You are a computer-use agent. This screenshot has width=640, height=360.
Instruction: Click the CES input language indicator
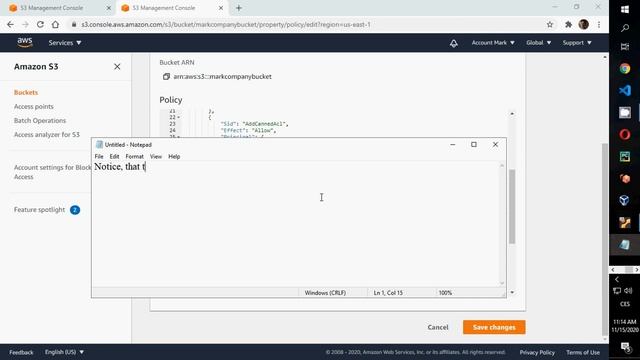(624, 304)
